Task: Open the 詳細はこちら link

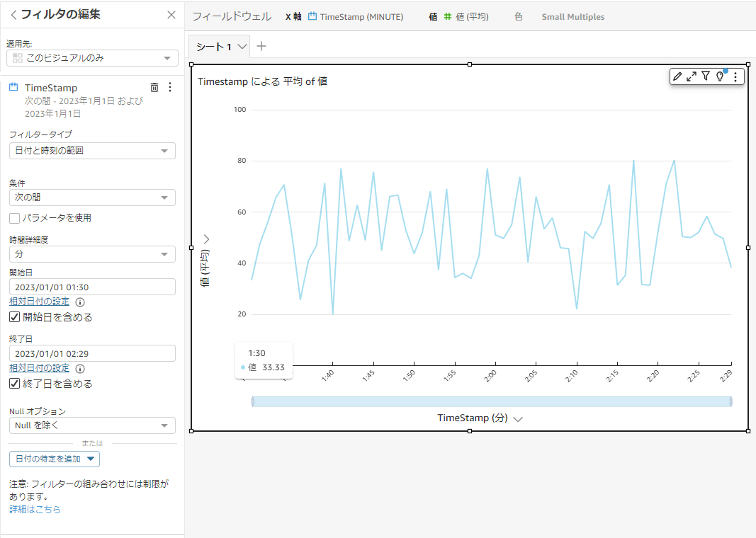Action: click(35, 509)
